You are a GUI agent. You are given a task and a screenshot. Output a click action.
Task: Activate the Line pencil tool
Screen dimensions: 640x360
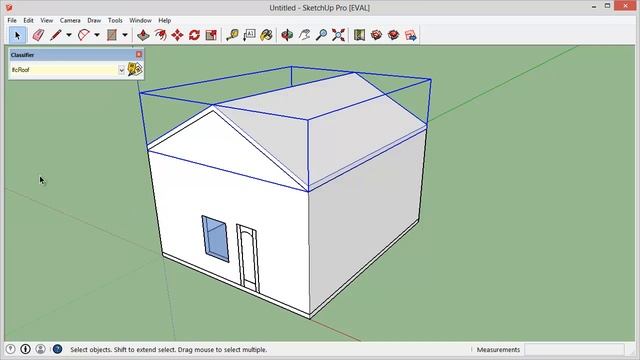[x=56, y=35]
